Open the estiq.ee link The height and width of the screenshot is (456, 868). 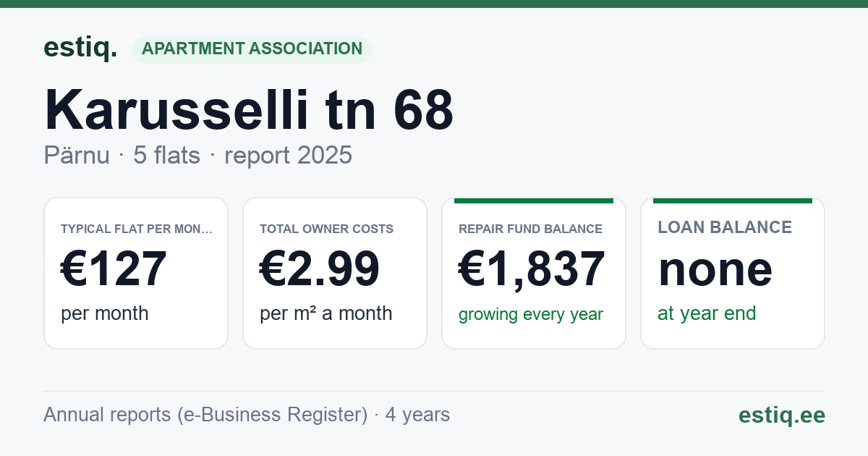click(x=781, y=415)
